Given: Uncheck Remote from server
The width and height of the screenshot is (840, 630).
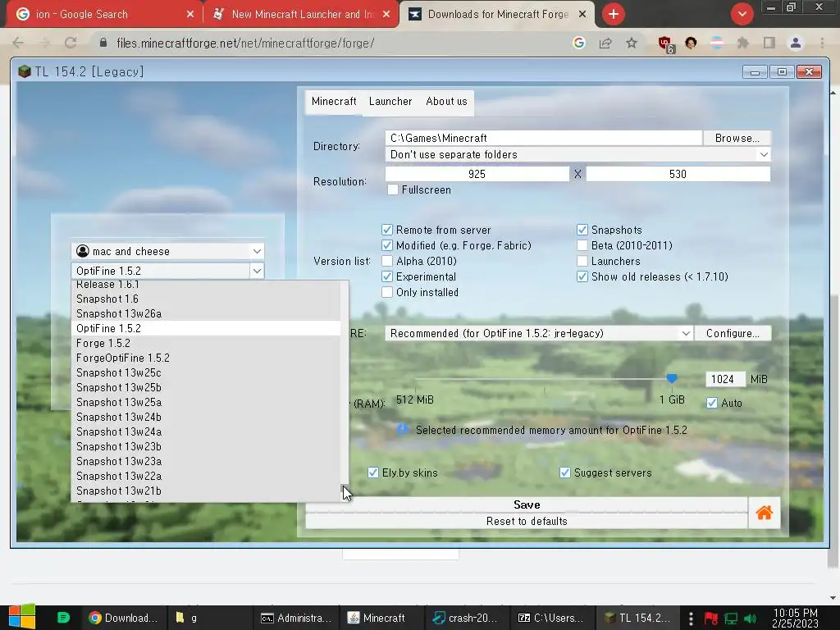Looking at the screenshot, I should click(387, 230).
